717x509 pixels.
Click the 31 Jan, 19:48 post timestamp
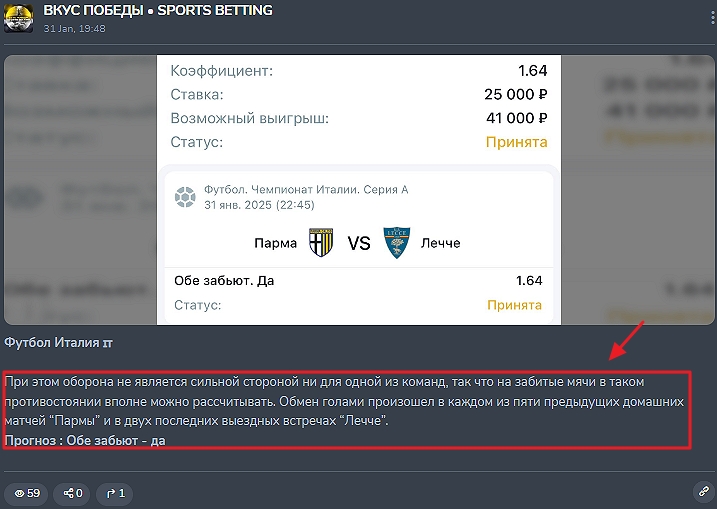tap(75, 28)
